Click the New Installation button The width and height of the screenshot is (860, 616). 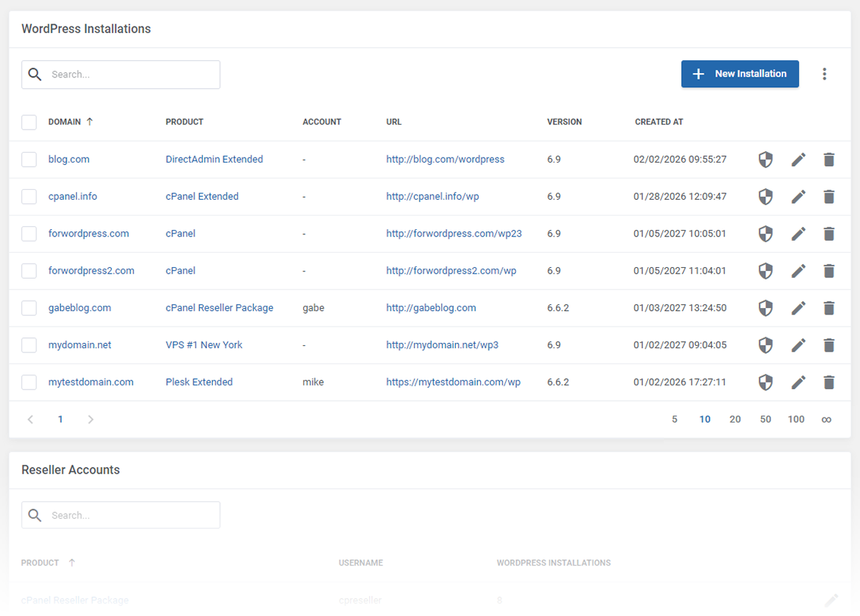click(x=740, y=74)
